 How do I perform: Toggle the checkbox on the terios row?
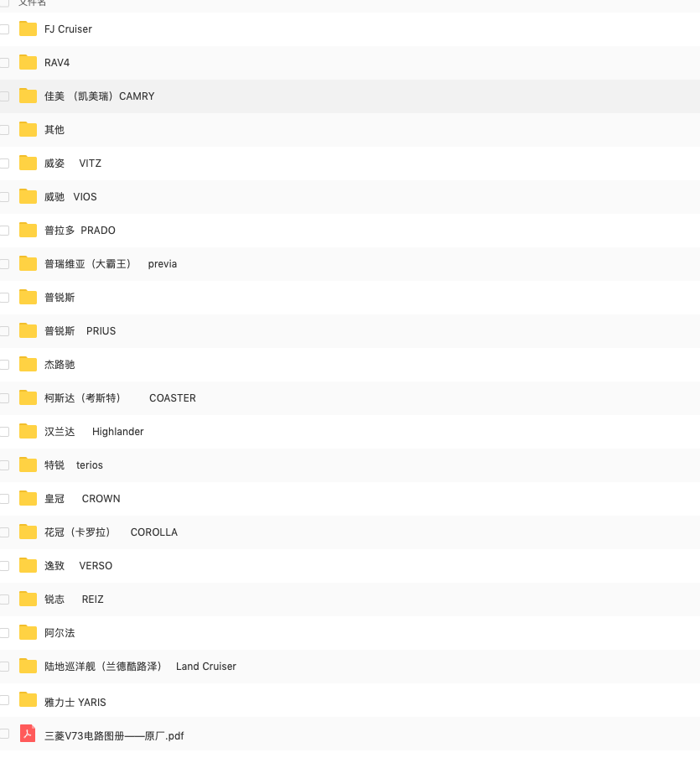click(4, 465)
